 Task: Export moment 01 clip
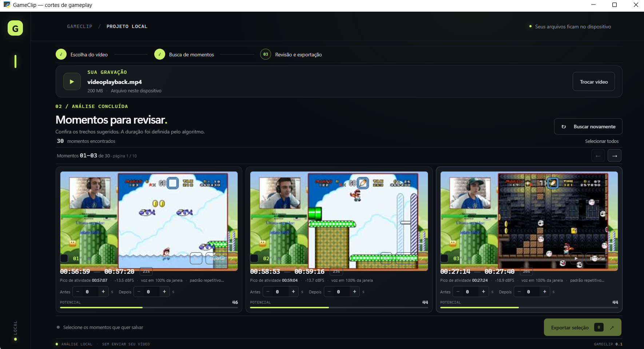(x=221, y=258)
